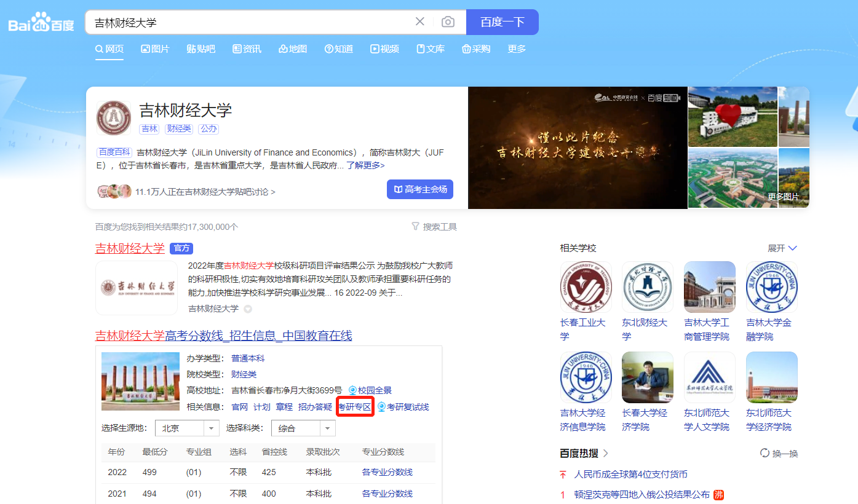
Task: Click the 高考主会场 button
Action: [x=420, y=189]
